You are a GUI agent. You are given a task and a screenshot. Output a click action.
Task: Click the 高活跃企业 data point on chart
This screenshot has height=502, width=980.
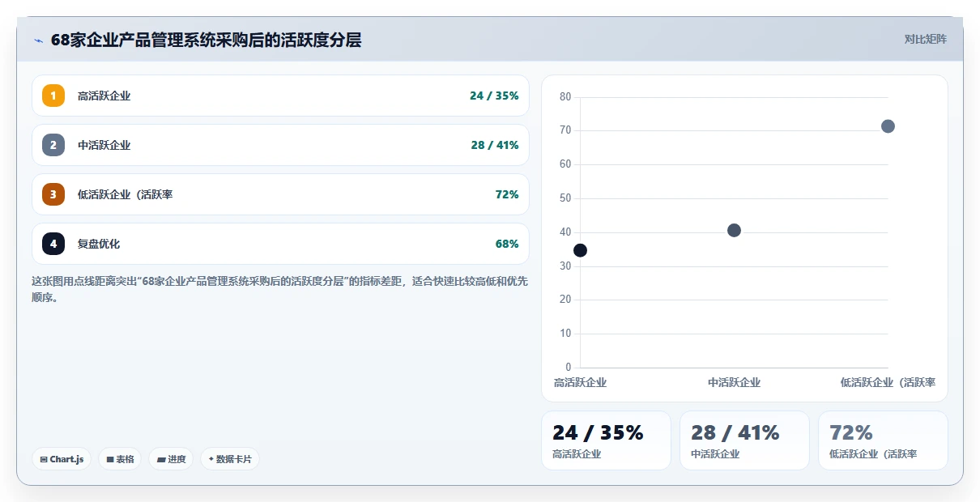(580, 250)
